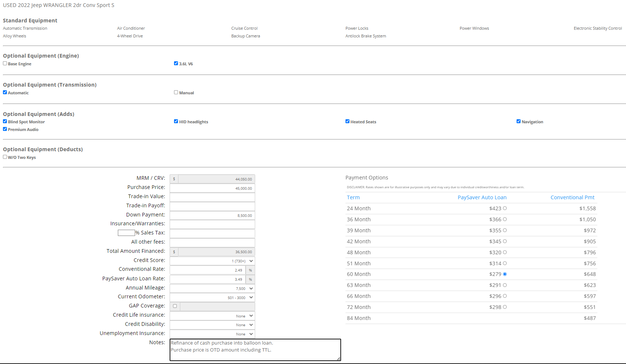Uncheck the 3.6L V6 engine option
The image size is (626, 364).
(x=176, y=63)
